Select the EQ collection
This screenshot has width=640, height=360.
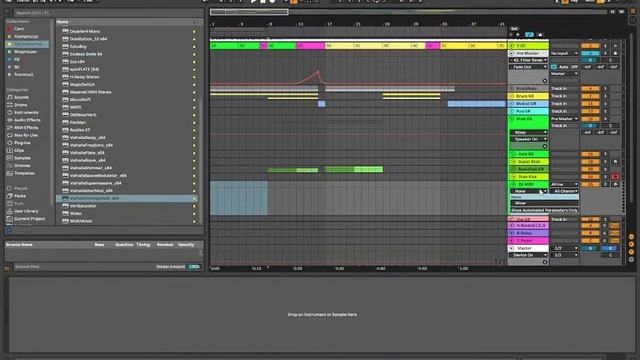[17, 59]
